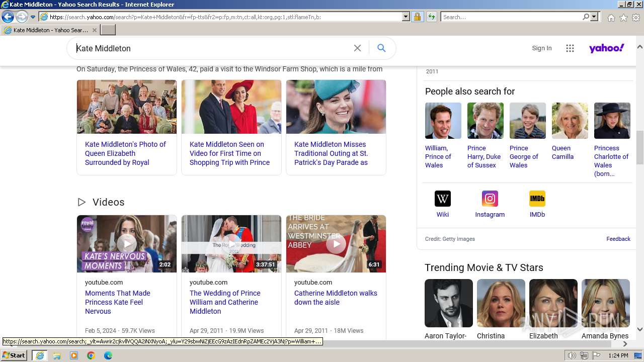Open William, Prince of Wales photo

[443, 121]
